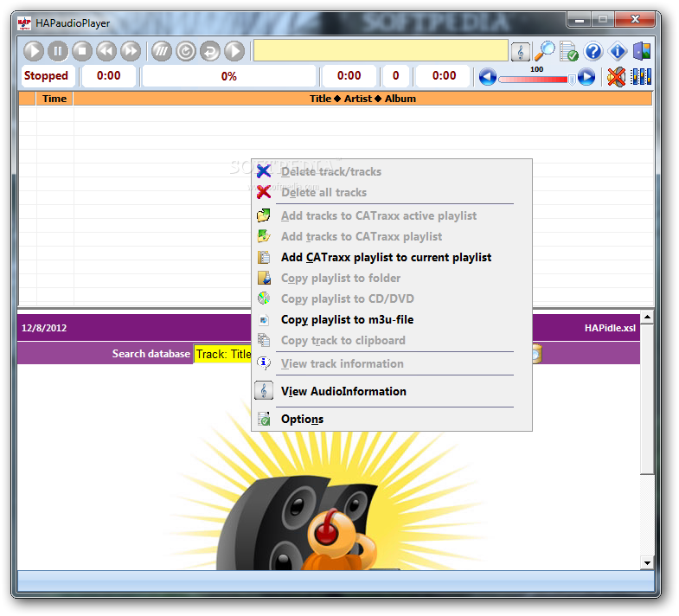Click the Stop playback button

point(82,52)
